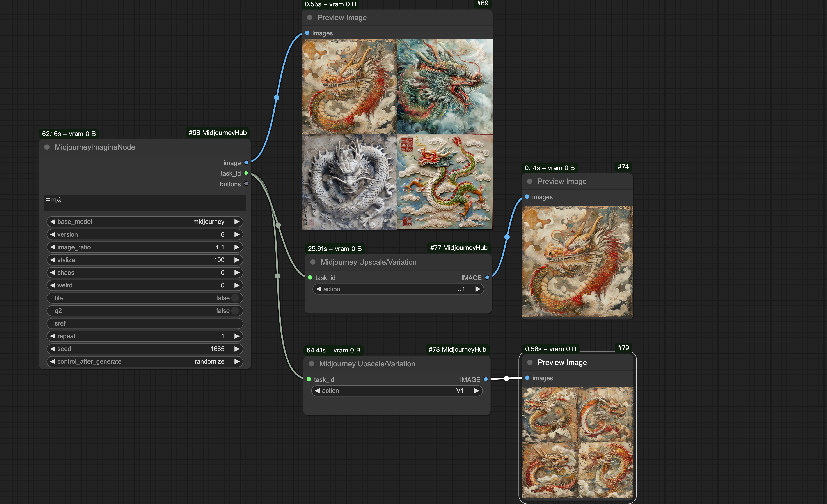The height and width of the screenshot is (504, 827).
Task: Increase stylize value using its right arrow
Action: (x=237, y=260)
